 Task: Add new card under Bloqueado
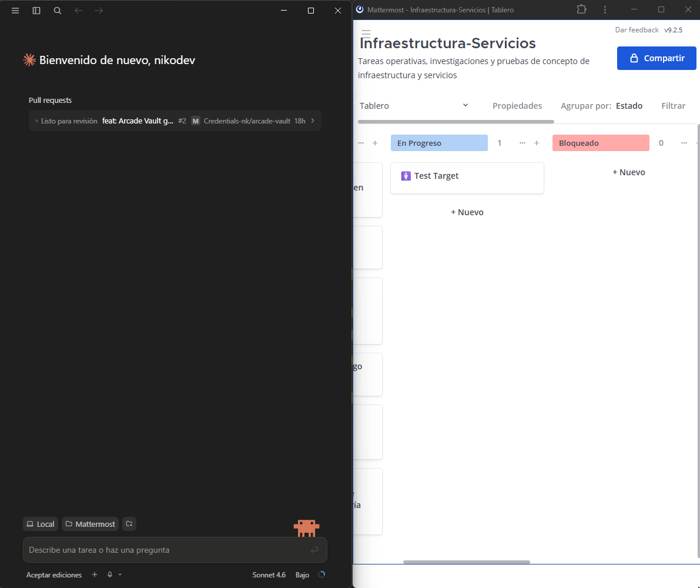628,172
